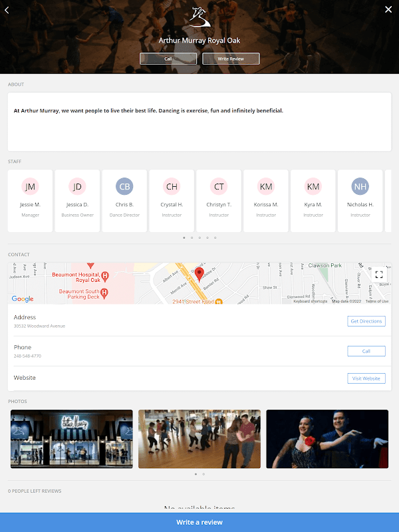Screen dimensions: 399x532
Task: Select the NH avatar for Nicholas H.
Action: [x=360, y=186]
